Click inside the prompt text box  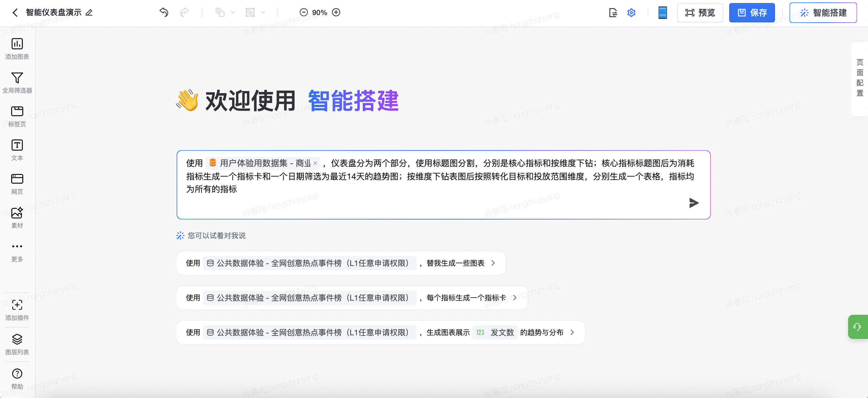[404, 204]
